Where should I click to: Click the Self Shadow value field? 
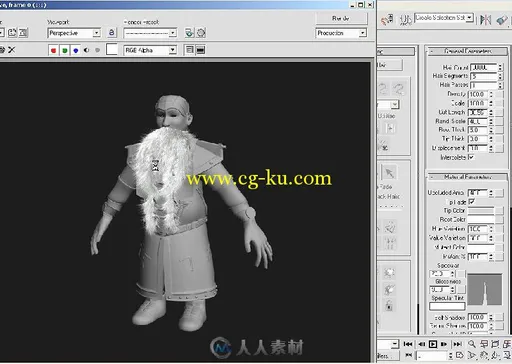point(478,317)
